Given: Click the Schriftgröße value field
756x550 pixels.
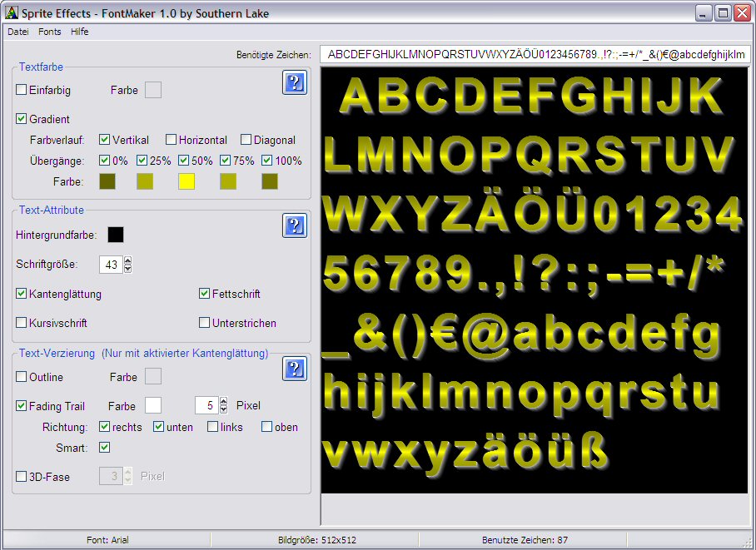Looking at the screenshot, I should point(112,265).
